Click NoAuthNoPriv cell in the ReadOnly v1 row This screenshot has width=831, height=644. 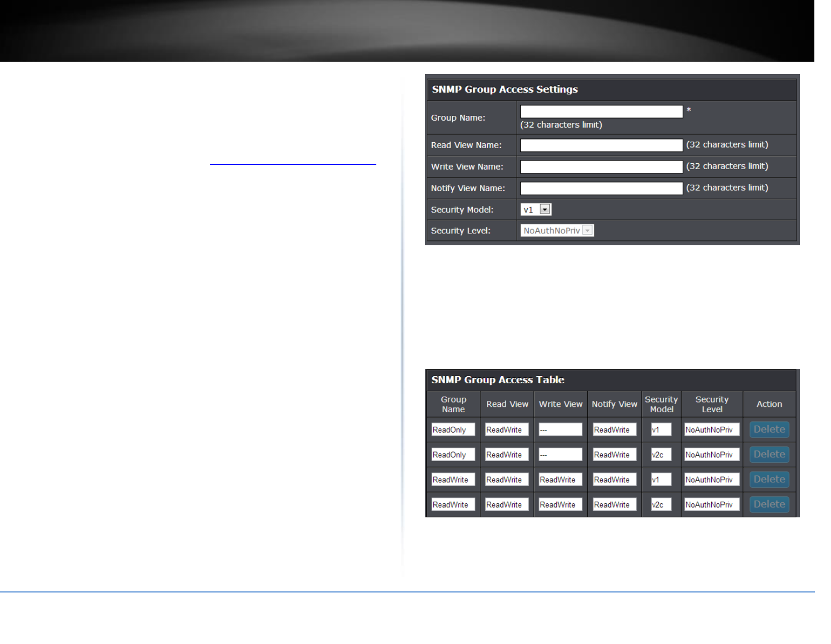(x=712, y=429)
